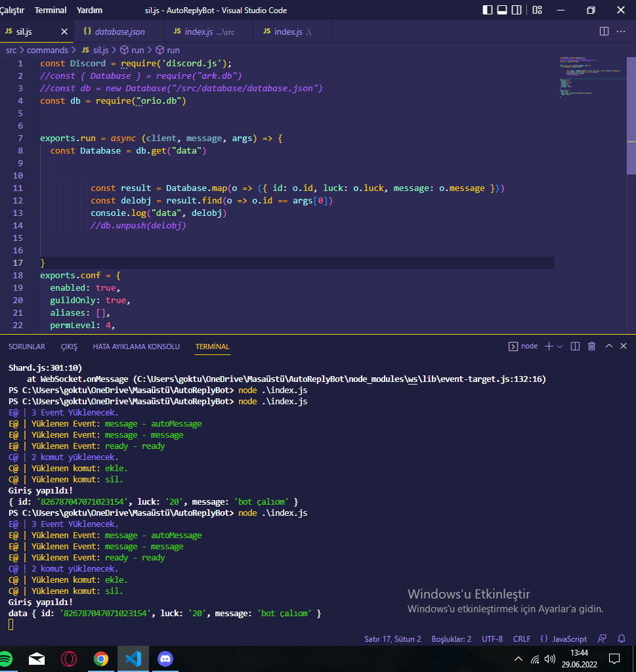
Task: Change encoding via UTF-8 status item
Action: click(x=492, y=639)
